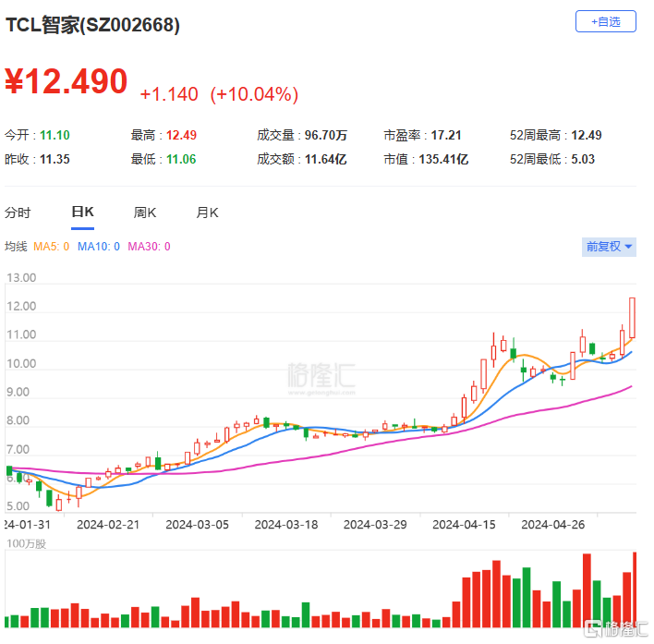The height and width of the screenshot is (644, 654).
Task: Click the 市值 value 135.41亿
Action: [443, 159]
